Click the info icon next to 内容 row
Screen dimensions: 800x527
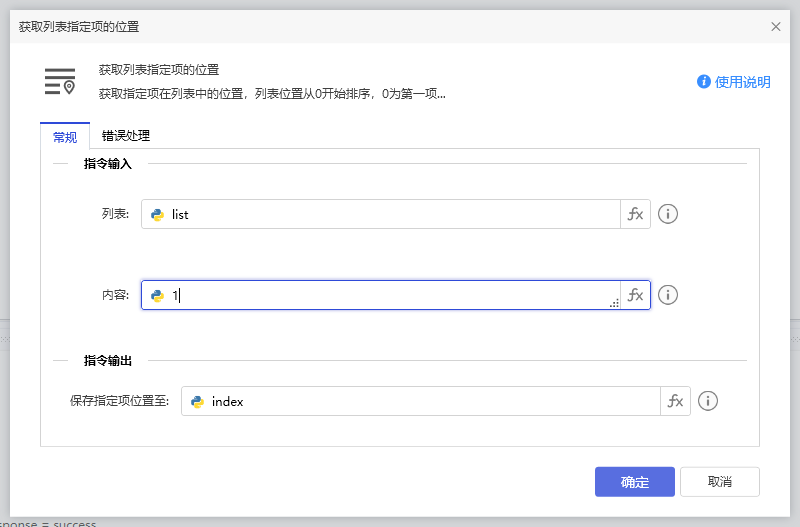[668, 295]
